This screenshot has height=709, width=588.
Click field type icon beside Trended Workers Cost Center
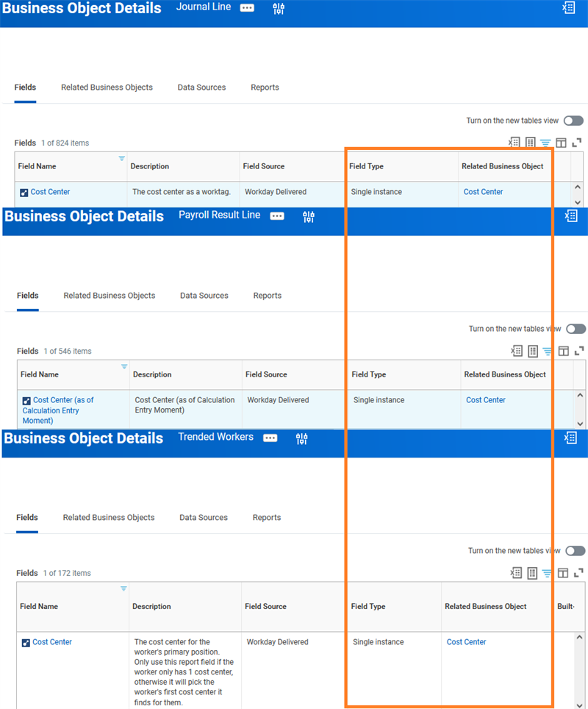(x=26, y=643)
